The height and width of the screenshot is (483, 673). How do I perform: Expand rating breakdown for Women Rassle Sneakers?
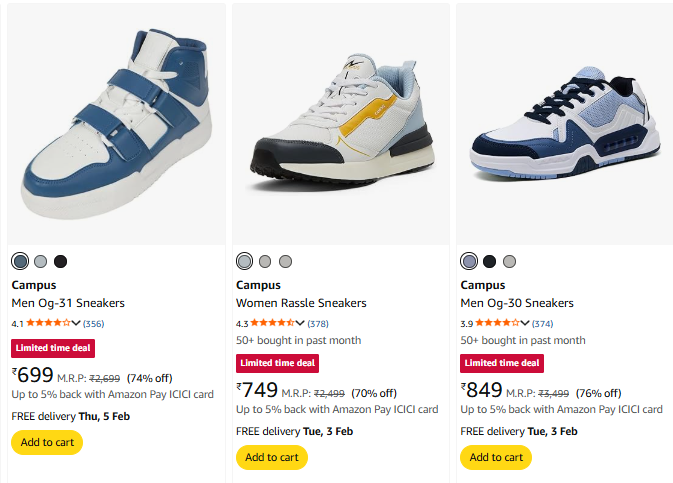301,323
